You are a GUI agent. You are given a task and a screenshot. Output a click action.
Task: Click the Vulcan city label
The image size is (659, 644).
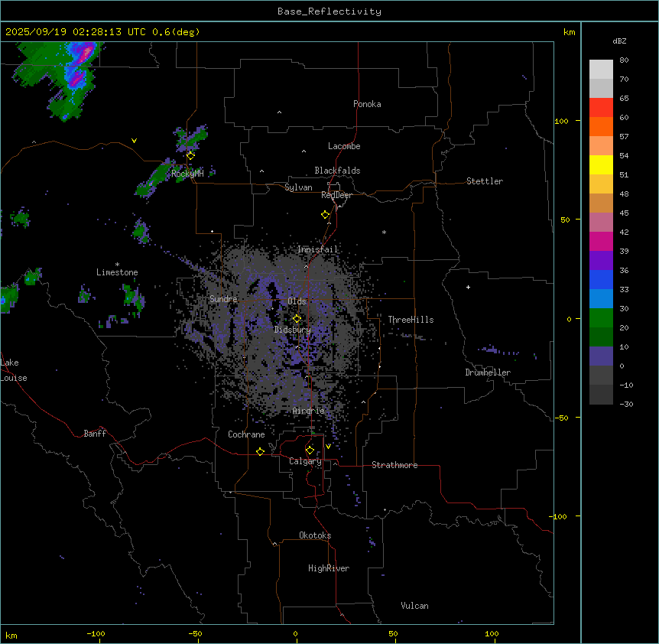[414, 606]
